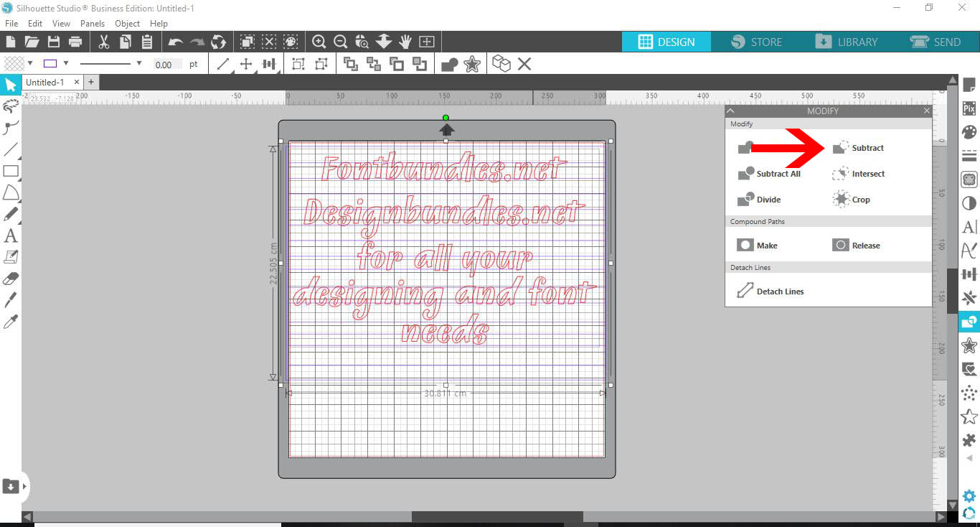The width and height of the screenshot is (980, 527).
Task: Click the Intersect button
Action: [858, 174]
